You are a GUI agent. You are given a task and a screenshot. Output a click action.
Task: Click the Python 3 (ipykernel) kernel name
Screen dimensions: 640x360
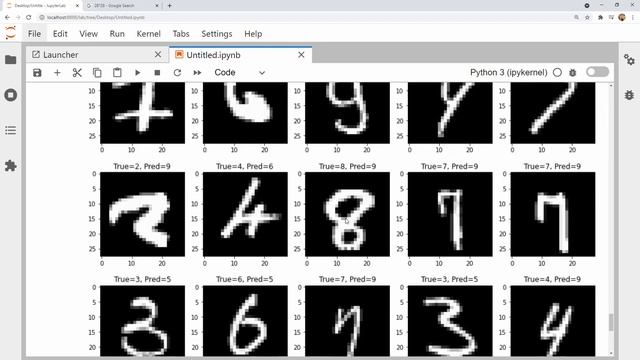(x=508, y=73)
